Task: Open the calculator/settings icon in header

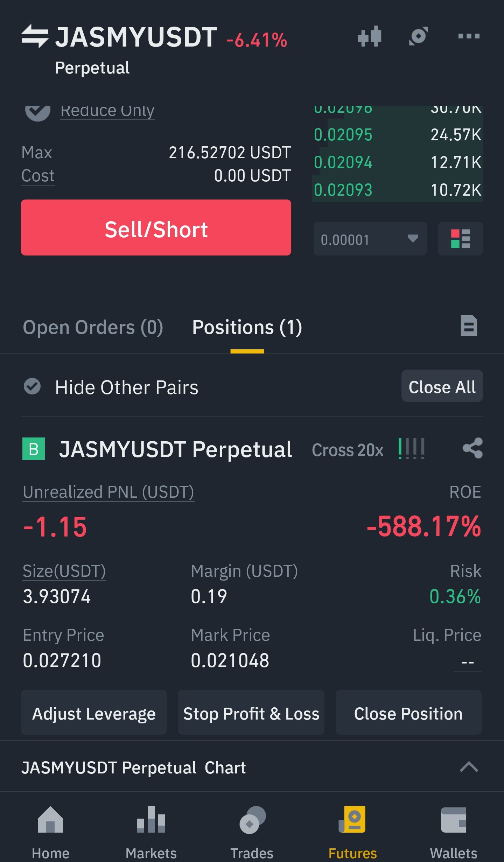Action: tap(419, 36)
